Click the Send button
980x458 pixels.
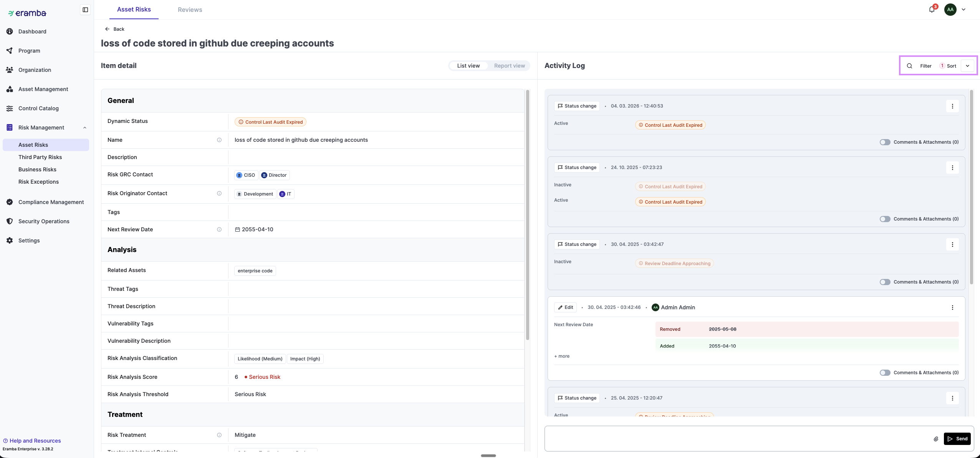coord(957,439)
